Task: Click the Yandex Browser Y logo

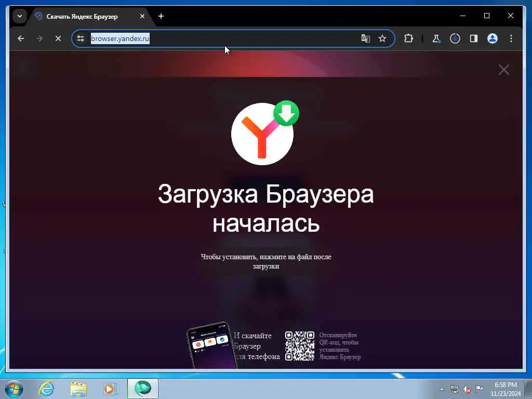Action: [x=262, y=134]
